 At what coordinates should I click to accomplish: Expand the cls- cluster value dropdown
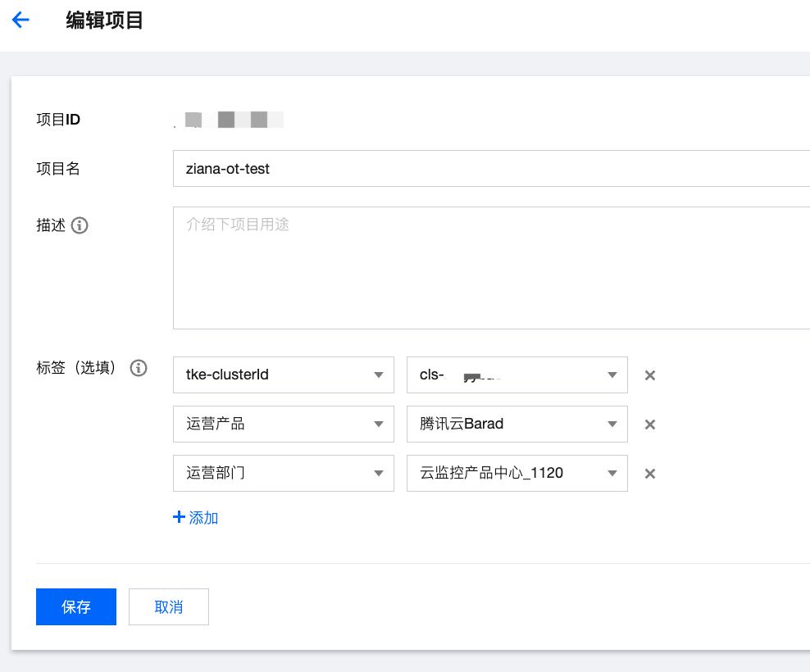coord(516,375)
